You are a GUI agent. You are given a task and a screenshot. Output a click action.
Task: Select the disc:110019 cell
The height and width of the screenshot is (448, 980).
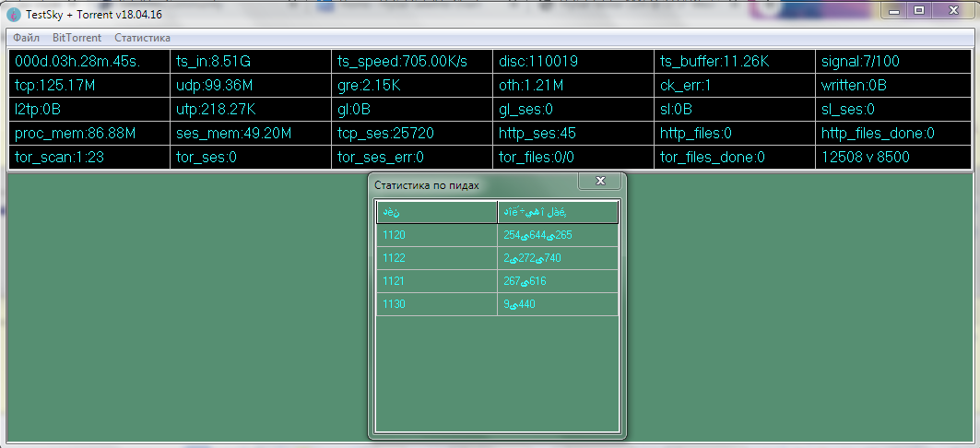(x=573, y=61)
